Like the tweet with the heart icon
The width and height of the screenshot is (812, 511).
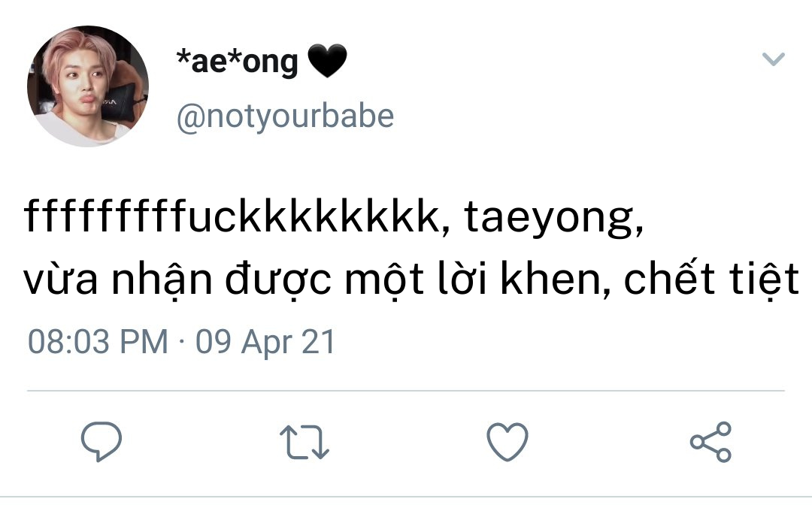click(507, 441)
